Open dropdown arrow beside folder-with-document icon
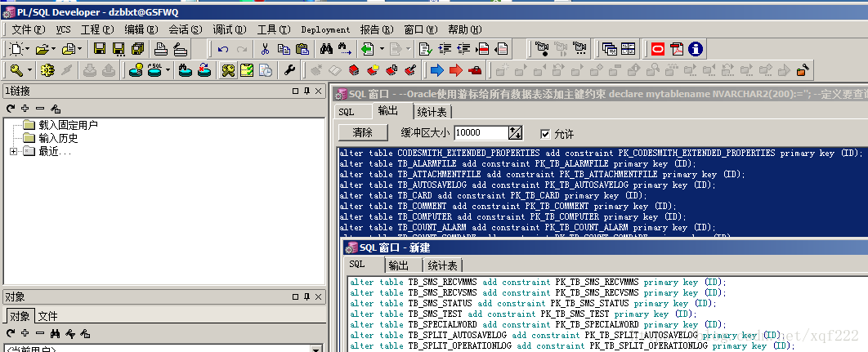The width and height of the screenshot is (868, 352). pyautogui.click(x=80, y=49)
